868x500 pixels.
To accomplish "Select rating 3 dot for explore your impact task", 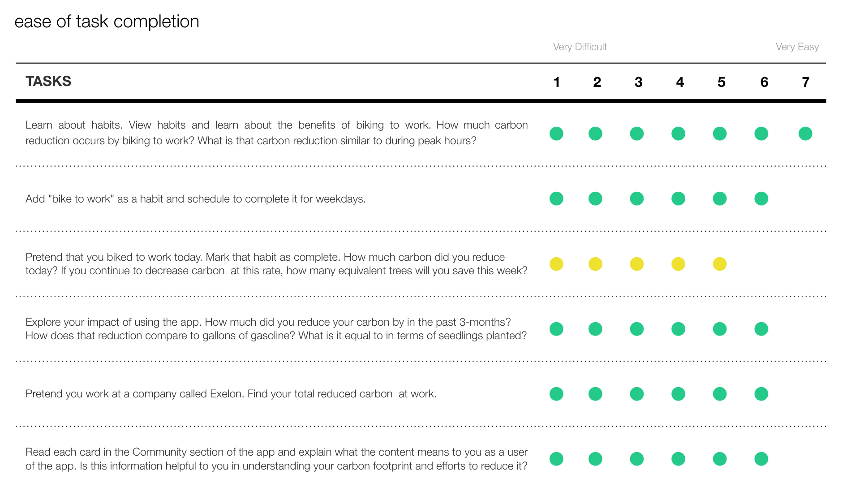I will pos(636,329).
